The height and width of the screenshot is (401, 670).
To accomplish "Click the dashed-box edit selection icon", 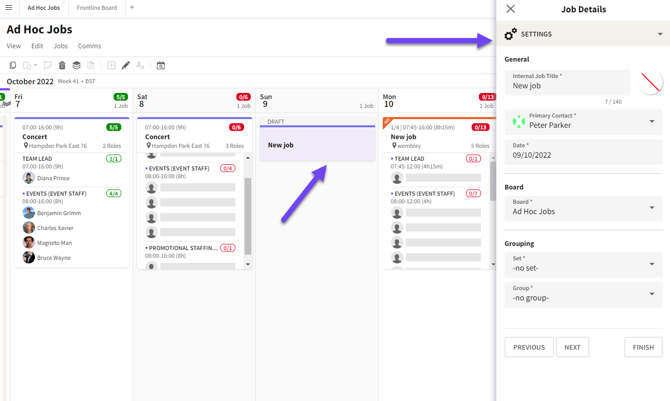I will 47,65.
